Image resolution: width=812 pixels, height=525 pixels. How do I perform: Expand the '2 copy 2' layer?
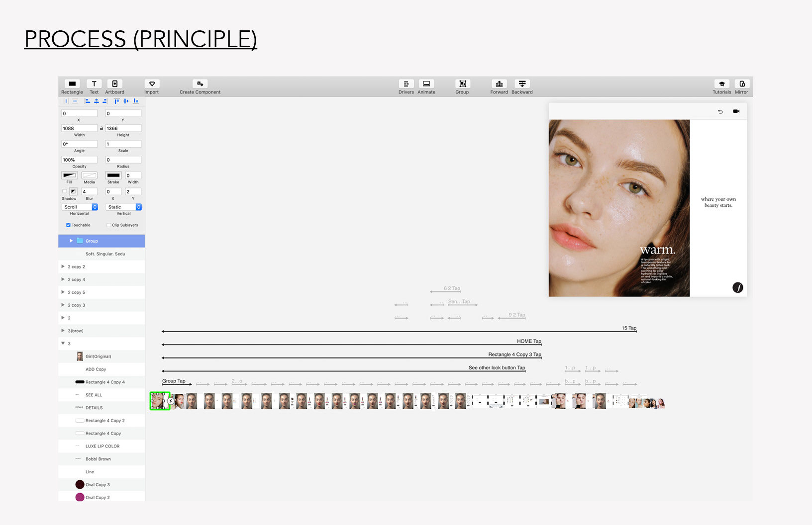point(63,266)
